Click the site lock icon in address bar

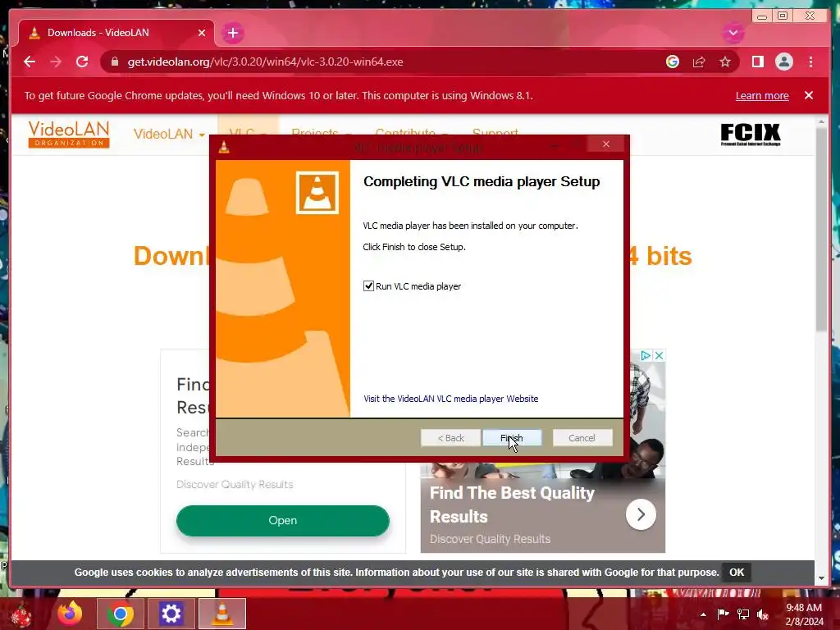pyautogui.click(x=114, y=62)
